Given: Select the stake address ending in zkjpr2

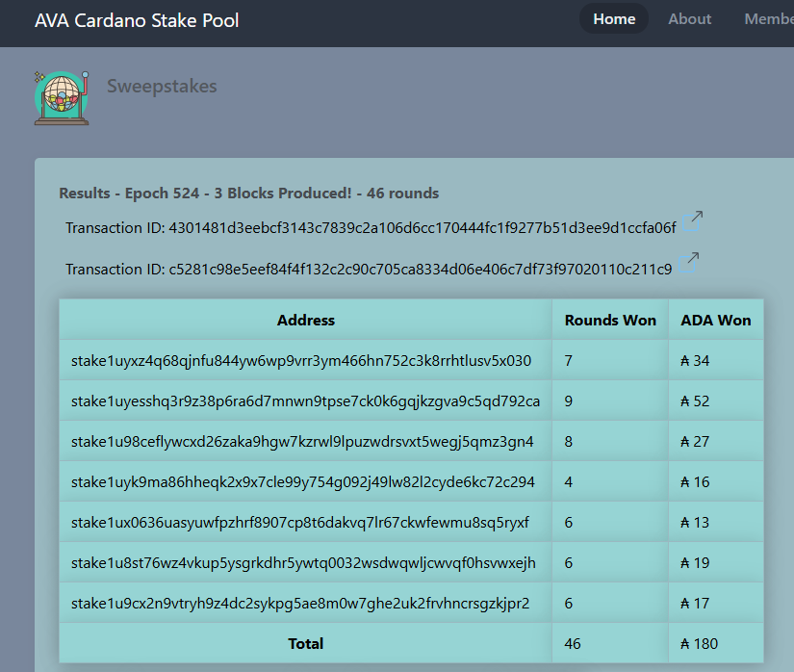Looking at the screenshot, I should pyautogui.click(x=290, y=603).
